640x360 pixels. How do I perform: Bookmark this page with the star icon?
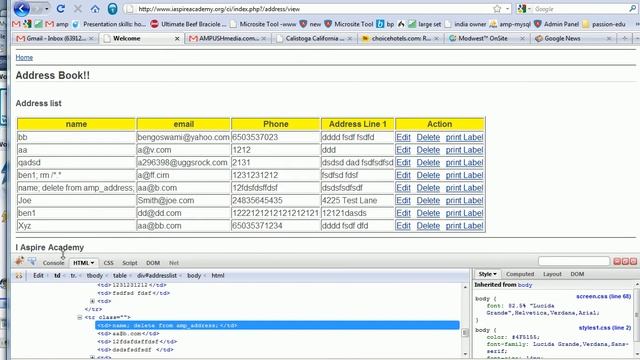[x=497, y=9]
